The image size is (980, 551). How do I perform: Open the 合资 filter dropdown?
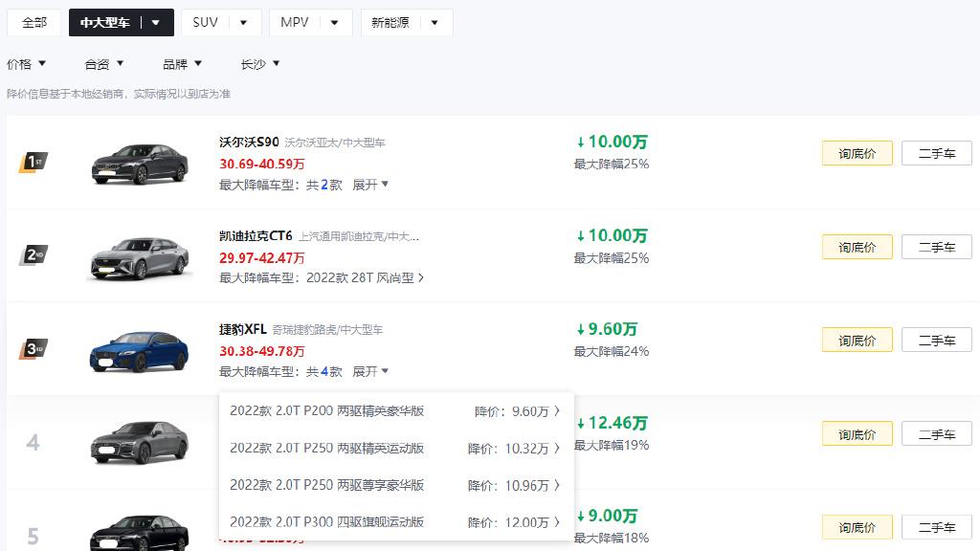(103, 64)
